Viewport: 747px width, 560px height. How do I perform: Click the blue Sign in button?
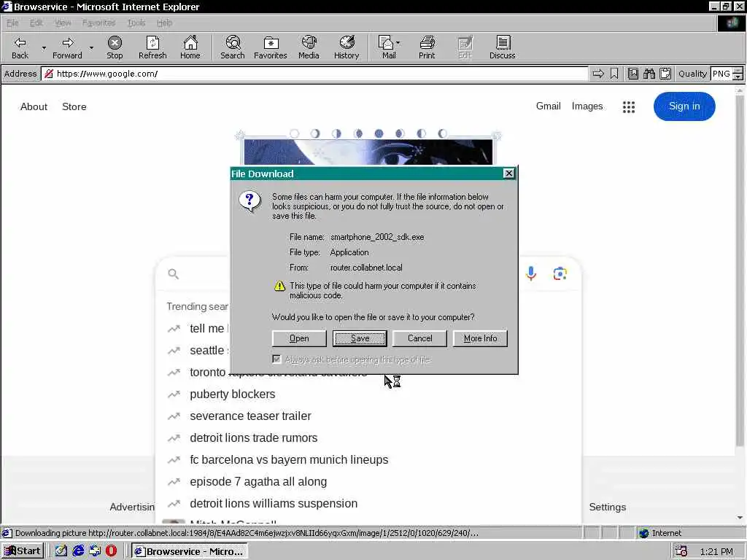click(684, 106)
